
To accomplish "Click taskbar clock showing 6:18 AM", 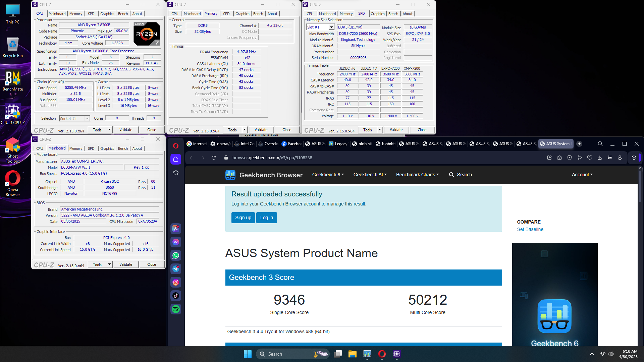I will 629,354.
